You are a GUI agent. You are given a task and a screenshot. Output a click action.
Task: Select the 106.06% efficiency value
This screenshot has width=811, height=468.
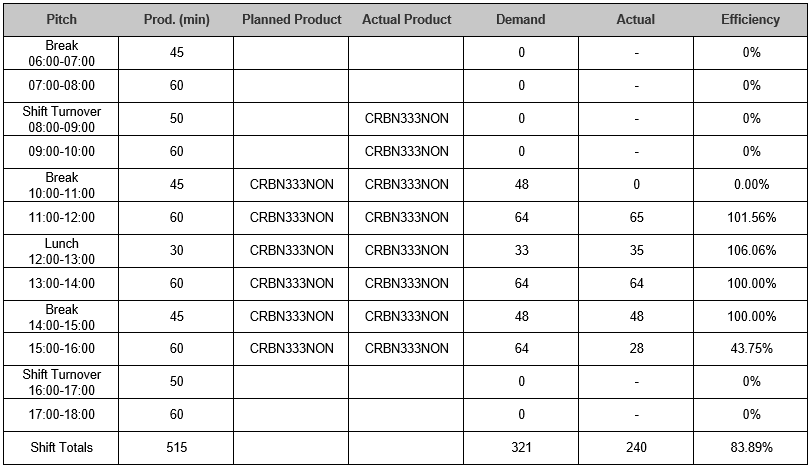point(750,251)
